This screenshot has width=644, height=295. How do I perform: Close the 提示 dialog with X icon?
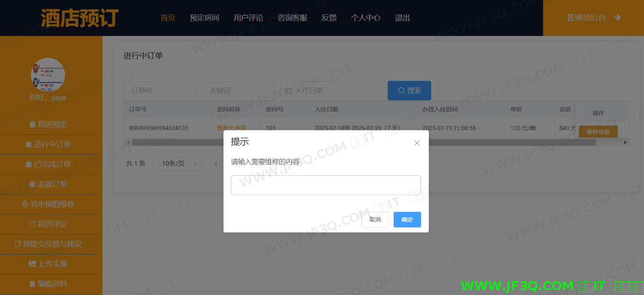(x=417, y=143)
